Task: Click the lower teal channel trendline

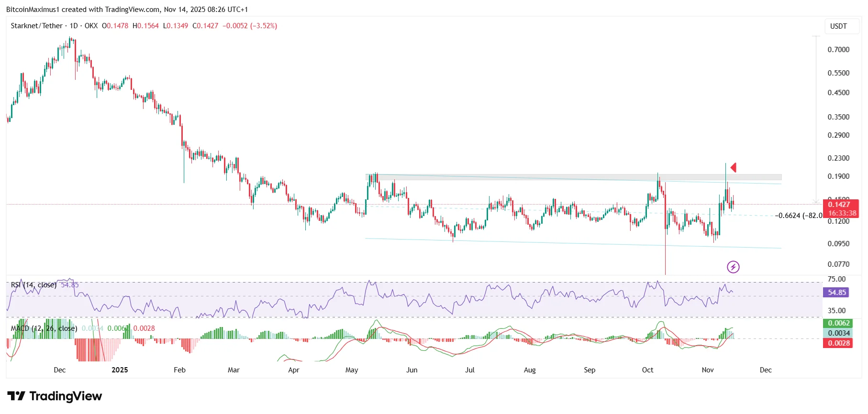Action: 573,243
